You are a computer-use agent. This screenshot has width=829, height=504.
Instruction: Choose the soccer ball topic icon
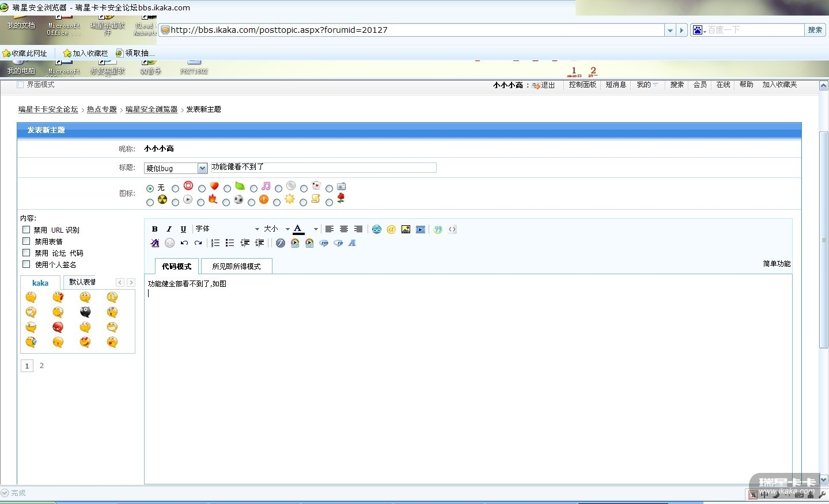click(239, 199)
